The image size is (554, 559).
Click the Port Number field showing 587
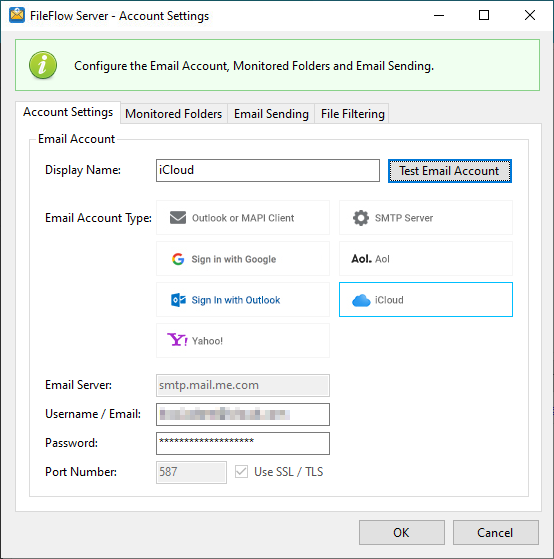point(191,472)
